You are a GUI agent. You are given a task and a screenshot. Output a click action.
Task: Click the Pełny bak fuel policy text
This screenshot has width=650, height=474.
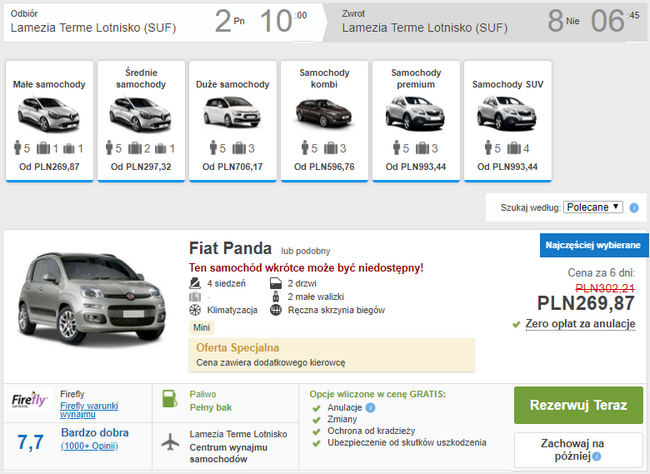click(x=211, y=408)
